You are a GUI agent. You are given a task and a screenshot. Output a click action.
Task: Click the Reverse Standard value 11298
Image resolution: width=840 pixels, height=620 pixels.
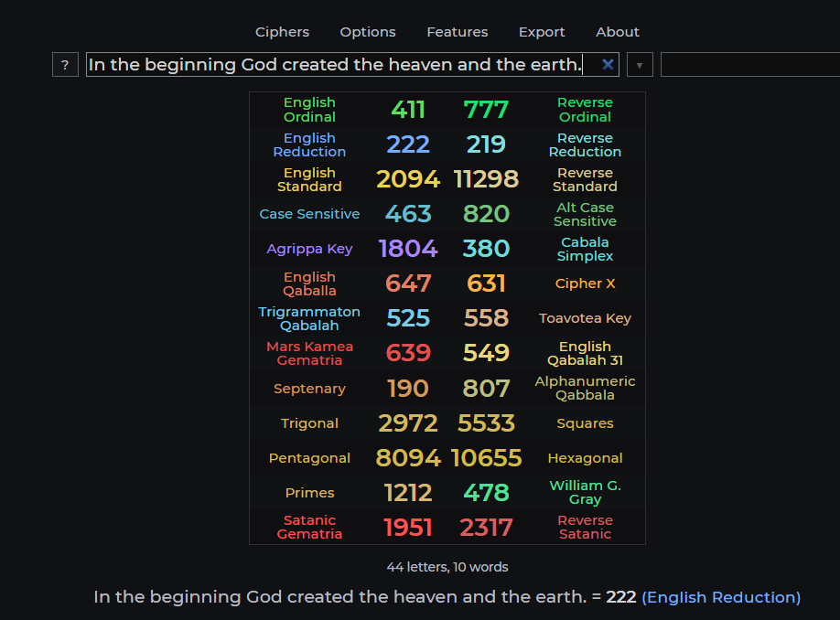[486, 179]
